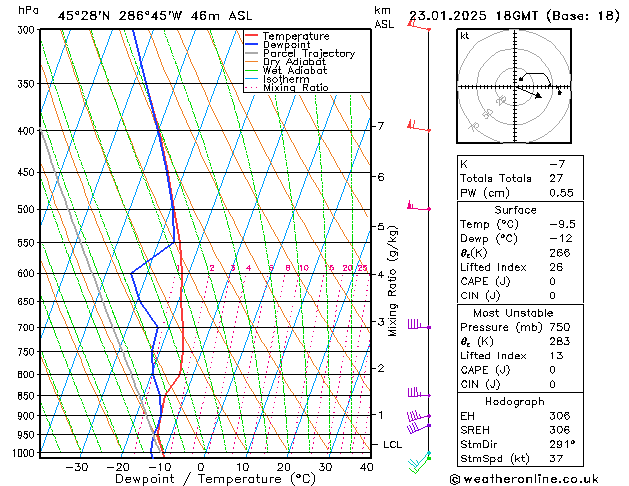Click the Most Unstable section heading
The image size is (629, 486).
click(513, 313)
